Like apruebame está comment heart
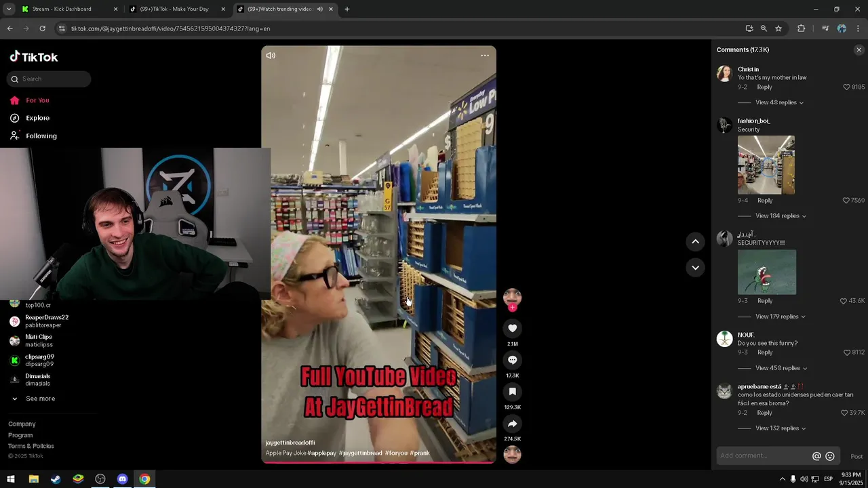 (844, 413)
